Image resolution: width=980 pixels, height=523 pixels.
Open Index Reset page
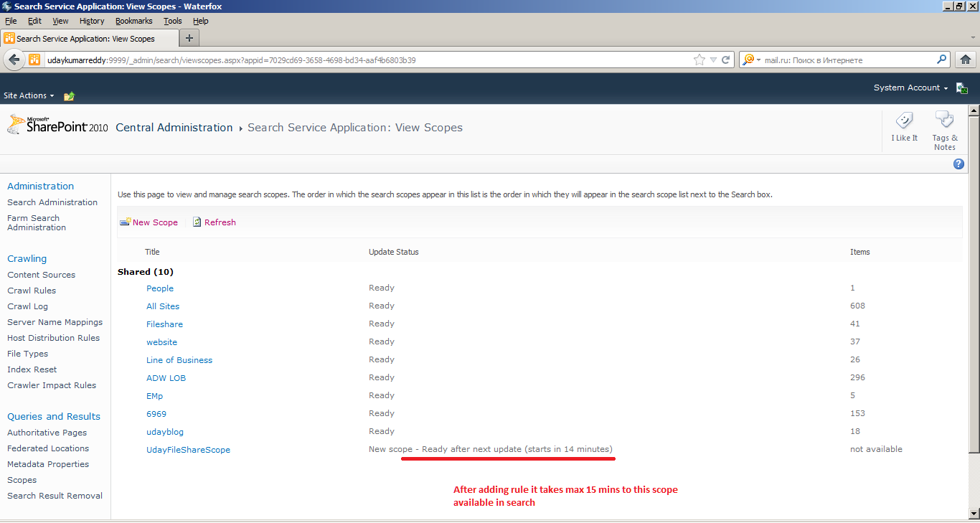click(32, 369)
